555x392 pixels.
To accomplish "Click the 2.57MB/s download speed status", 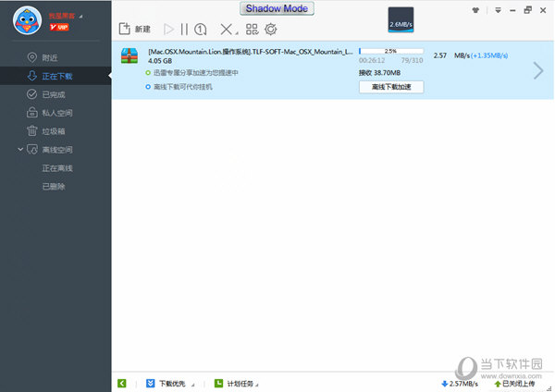I will pos(460,384).
